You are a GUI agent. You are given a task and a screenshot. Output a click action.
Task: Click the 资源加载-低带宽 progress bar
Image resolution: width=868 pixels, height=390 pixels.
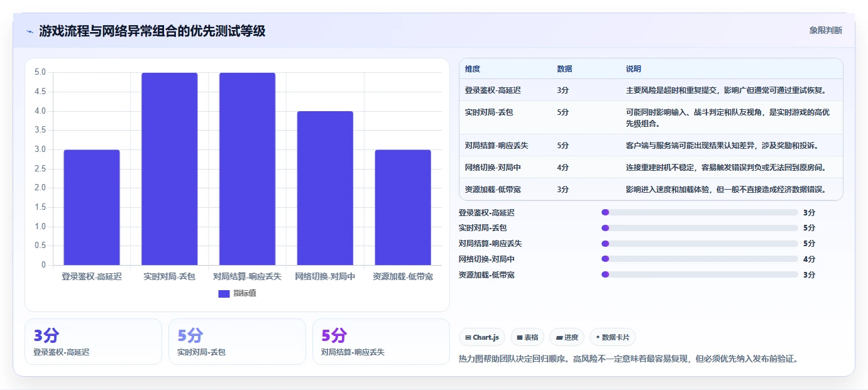click(x=700, y=274)
